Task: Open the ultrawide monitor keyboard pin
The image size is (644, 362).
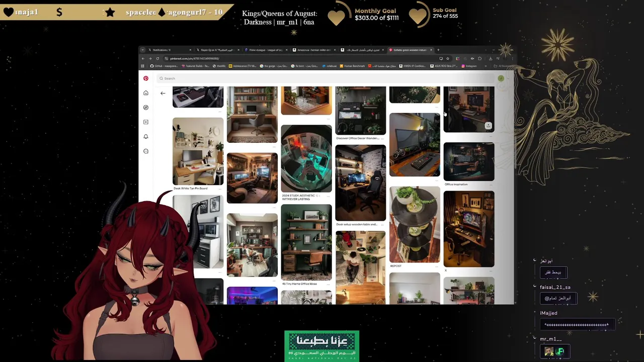Action: coord(415,145)
